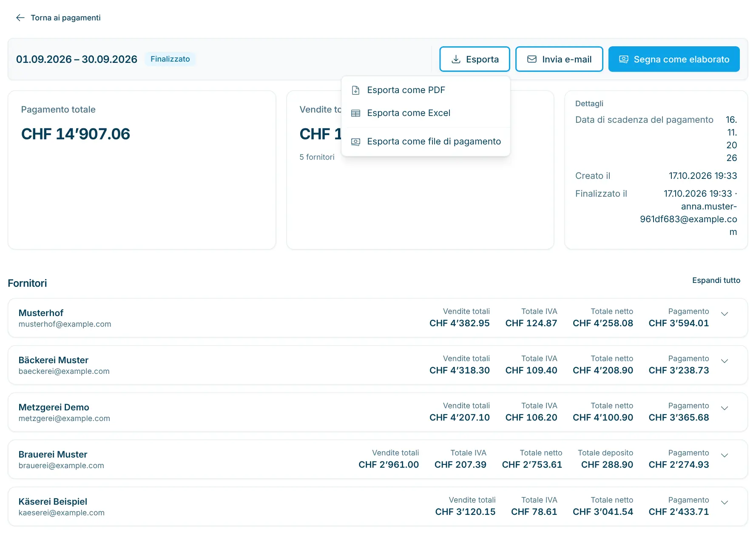Expand all suppliers with Espandi tutto
This screenshot has width=756, height=534.
(716, 280)
